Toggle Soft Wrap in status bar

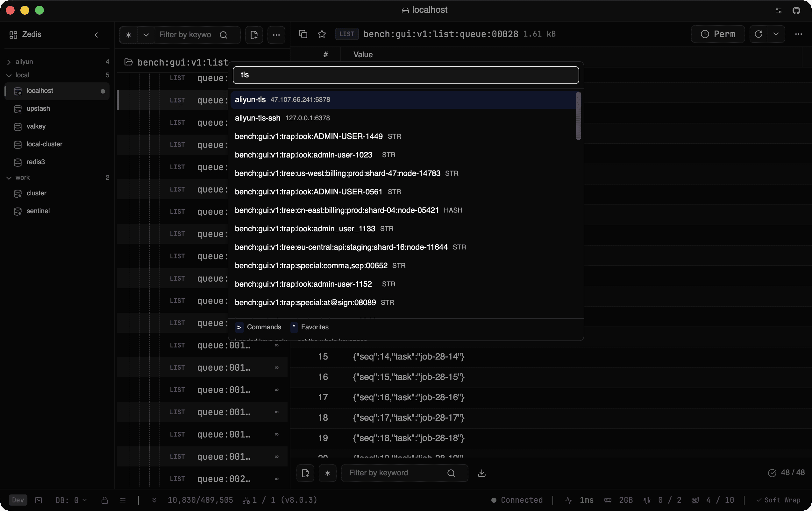click(778, 500)
